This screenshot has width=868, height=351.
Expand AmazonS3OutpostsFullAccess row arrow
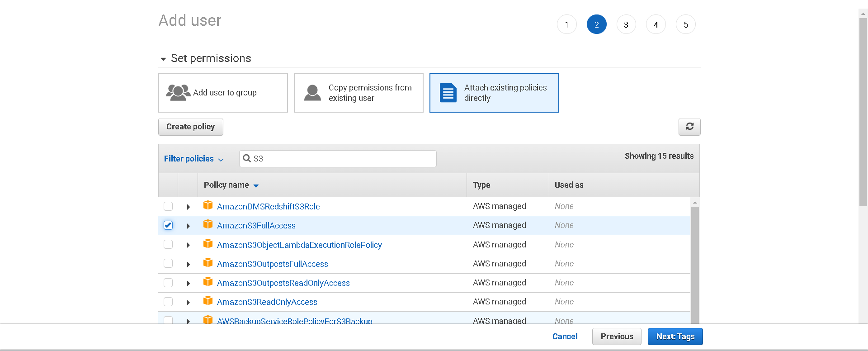(188, 264)
